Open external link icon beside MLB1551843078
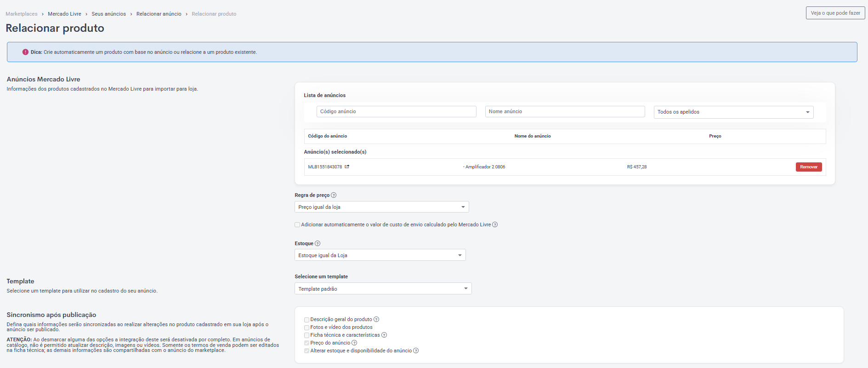 click(347, 167)
